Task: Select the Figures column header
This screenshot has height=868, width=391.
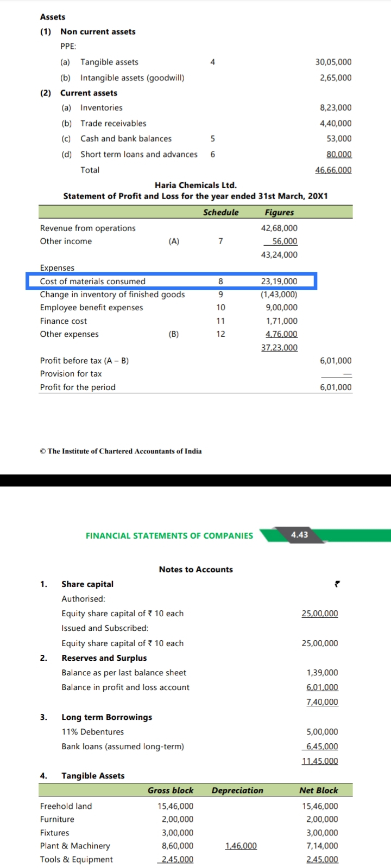Action: click(x=279, y=213)
